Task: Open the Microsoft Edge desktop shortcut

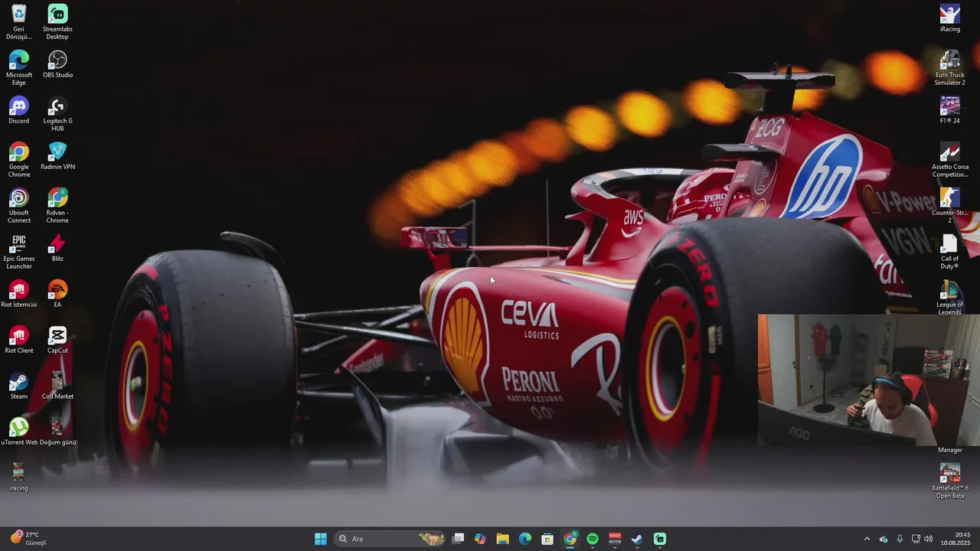Action: 18,67
